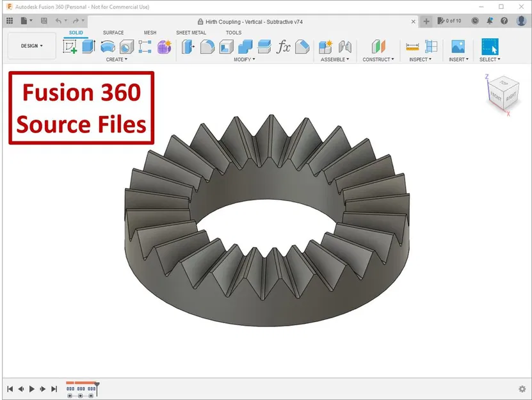Switch to the SURFACE tab
The height and width of the screenshot is (400, 532).
pyautogui.click(x=113, y=33)
